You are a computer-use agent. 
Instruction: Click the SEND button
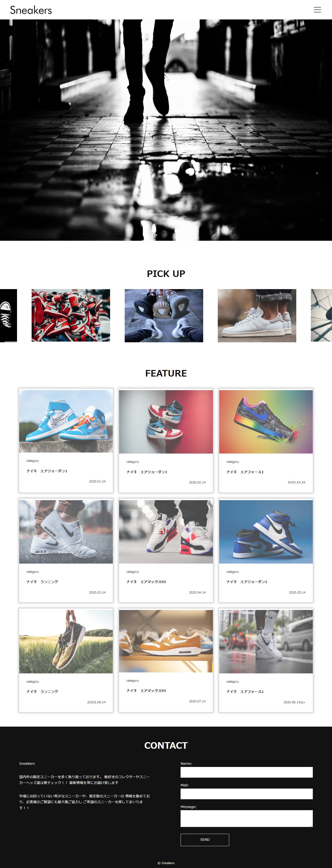(205, 840)
